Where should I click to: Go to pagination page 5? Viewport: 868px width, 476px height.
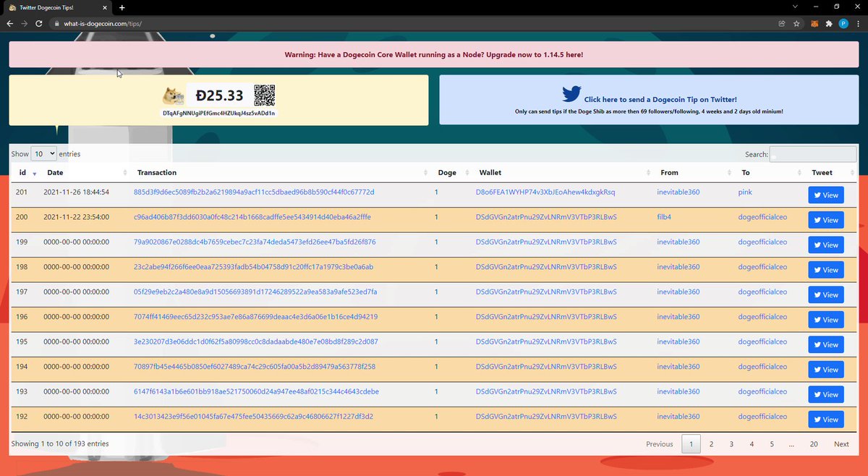772,444
